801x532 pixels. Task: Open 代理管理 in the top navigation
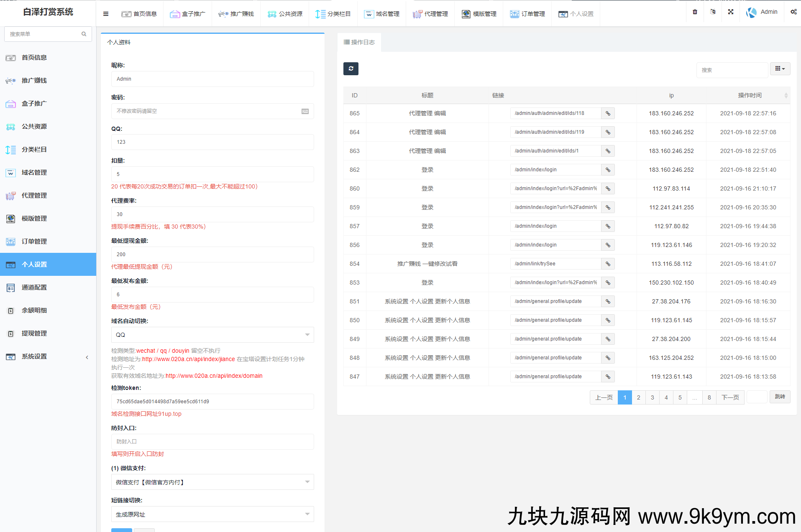tap(430, 14)
